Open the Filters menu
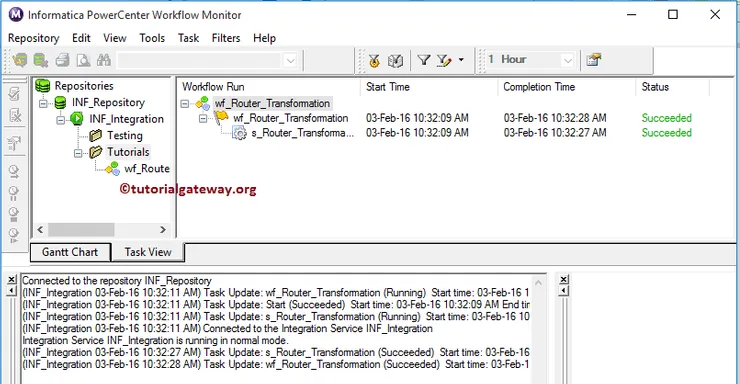The height and width of the screenshot is (384, 740). coord(226,38)
